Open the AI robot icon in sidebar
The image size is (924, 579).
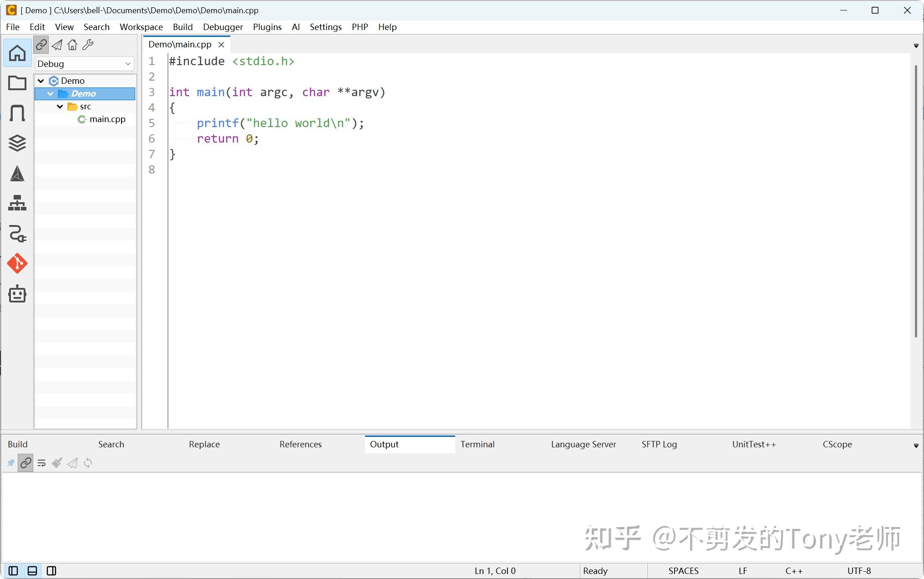pyautogui.click(x=17, y=294)
